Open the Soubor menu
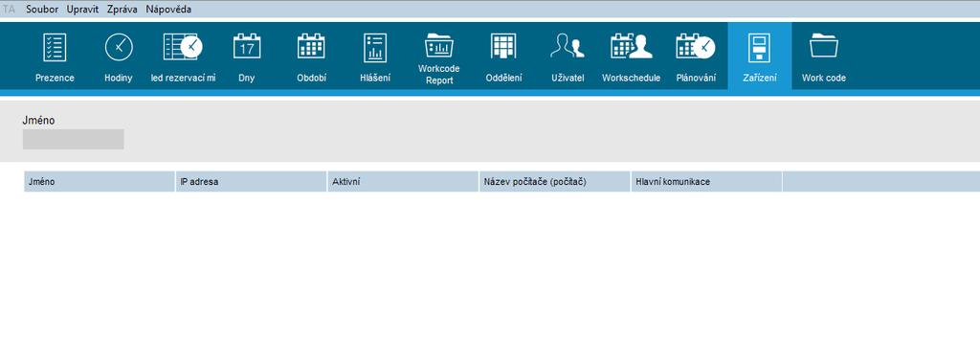The height and width of the screenshot is (363, 980). [x=42, y=10]
